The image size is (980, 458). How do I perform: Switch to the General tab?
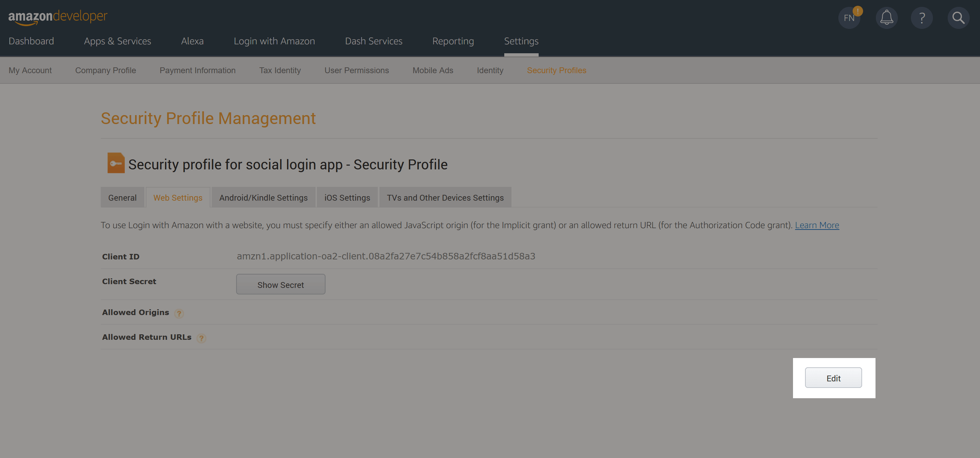(122, 198)
